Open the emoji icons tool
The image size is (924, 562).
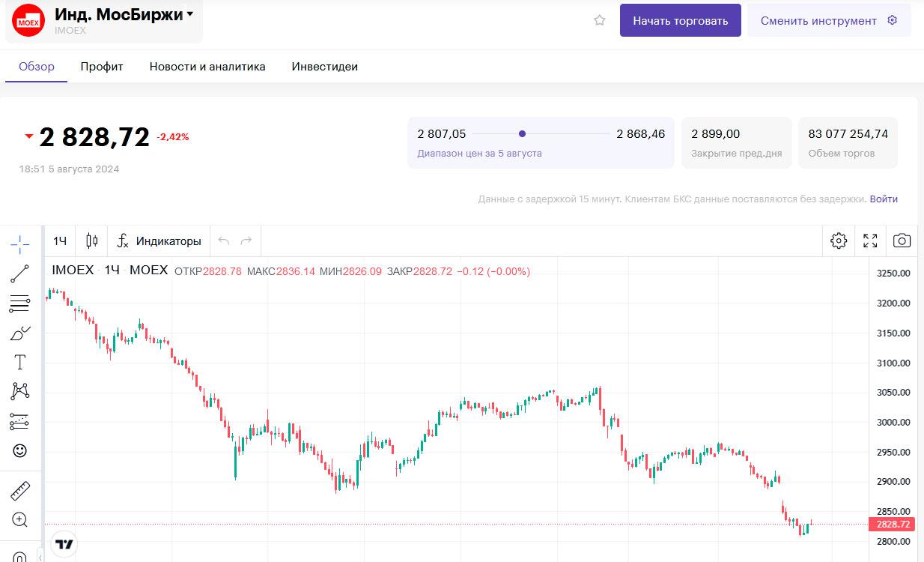point(20,450)
